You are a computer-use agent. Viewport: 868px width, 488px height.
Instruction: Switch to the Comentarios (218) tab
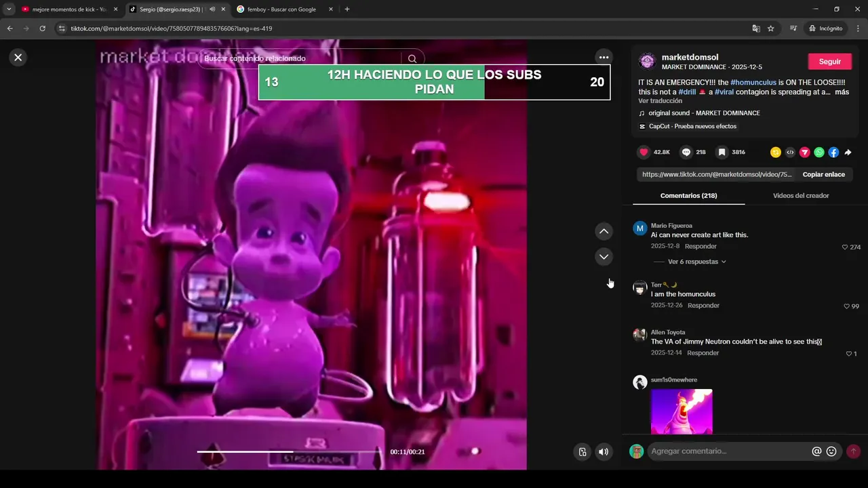pyautogui.click(x=689, y=196)
